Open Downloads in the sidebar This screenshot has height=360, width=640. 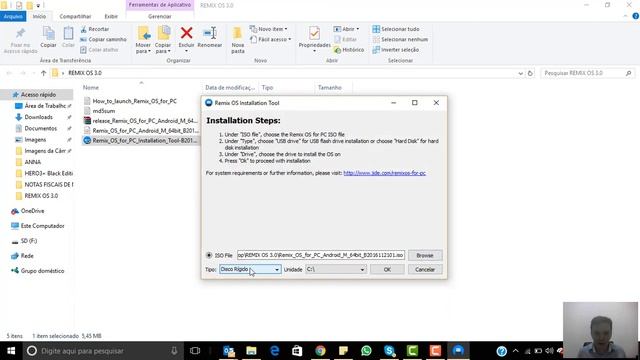pyautogui.click(x=38, y=117)
